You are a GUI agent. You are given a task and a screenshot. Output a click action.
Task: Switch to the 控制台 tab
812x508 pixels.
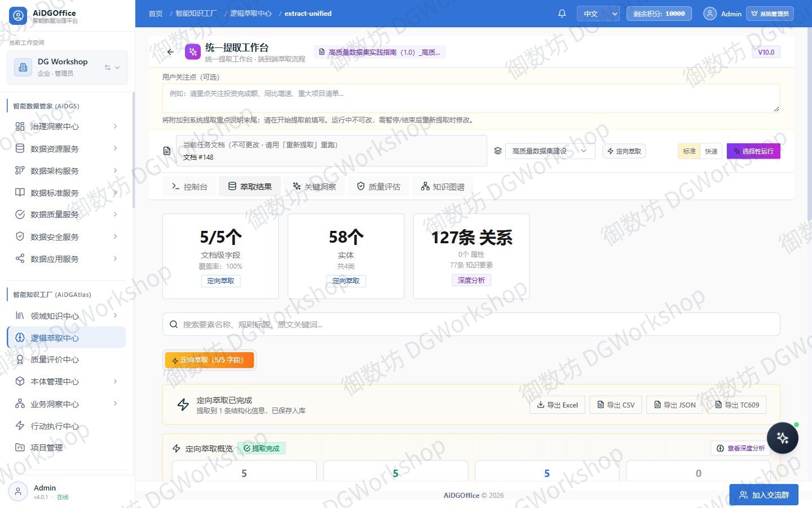[x=189, y=187]
